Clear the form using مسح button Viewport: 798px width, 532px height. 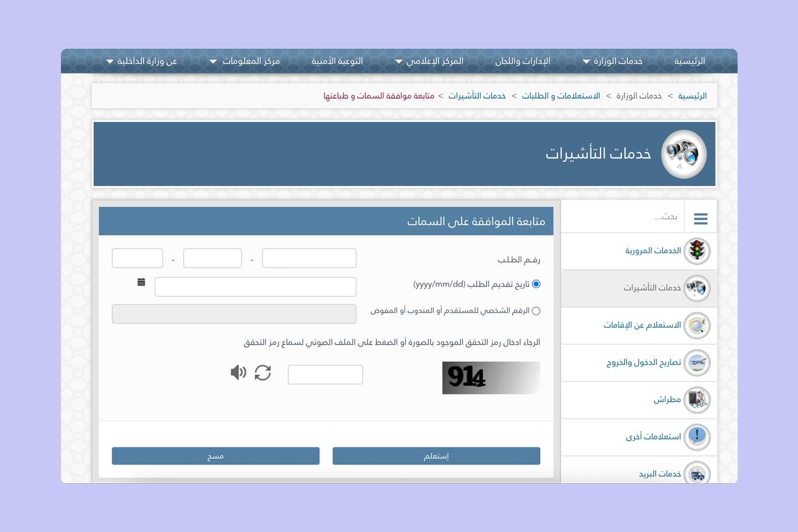point(216,456)
